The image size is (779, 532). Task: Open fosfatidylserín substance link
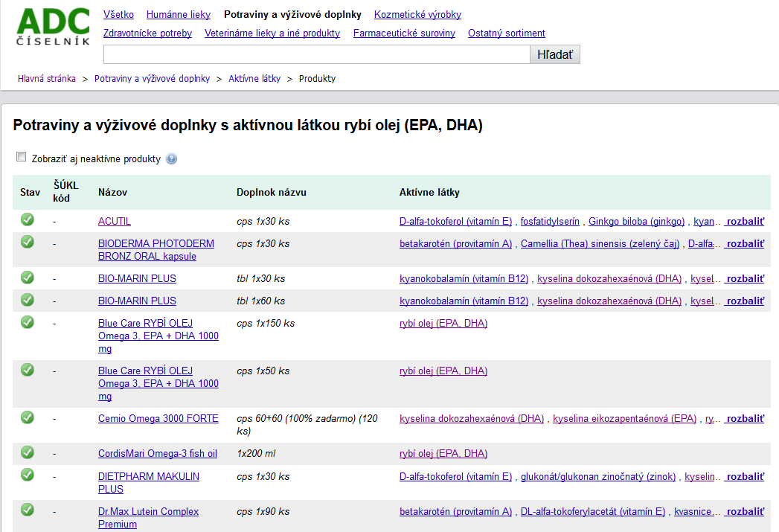tap(550, 222)
